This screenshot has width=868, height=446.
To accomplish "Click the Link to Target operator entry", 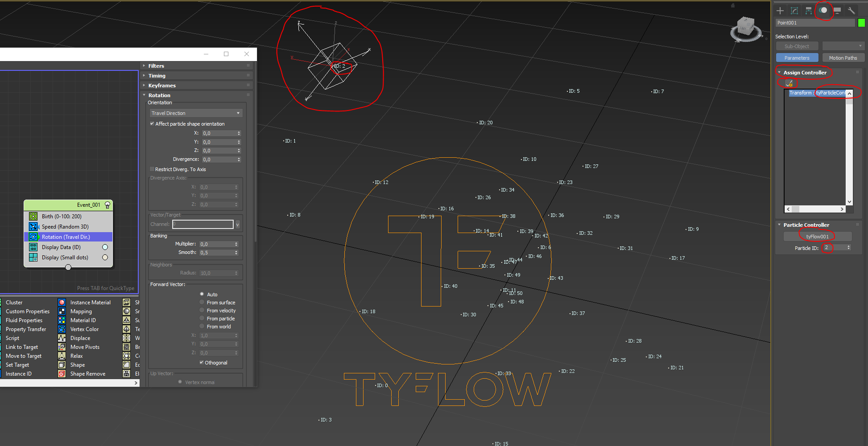I will (22, 347).
